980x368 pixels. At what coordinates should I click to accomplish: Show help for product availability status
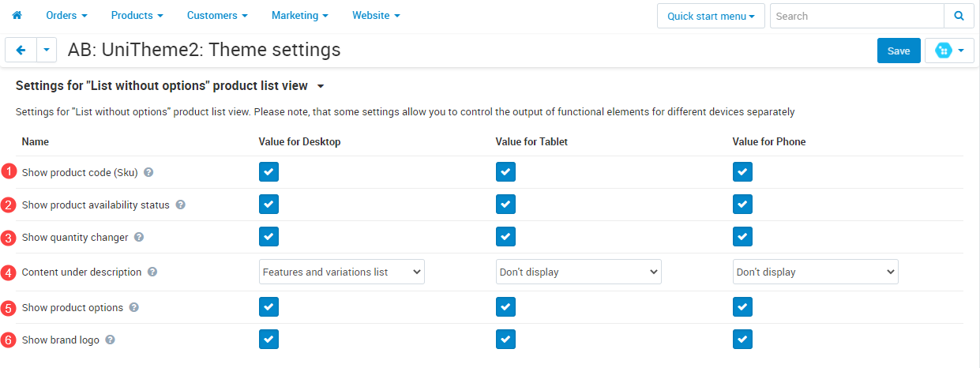[180, 205]
